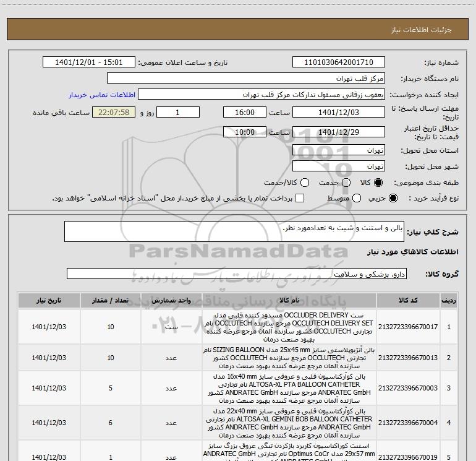This screenshot has height=461, width=476.
Task: Click the delivery city field تهران
Action: 339,166
